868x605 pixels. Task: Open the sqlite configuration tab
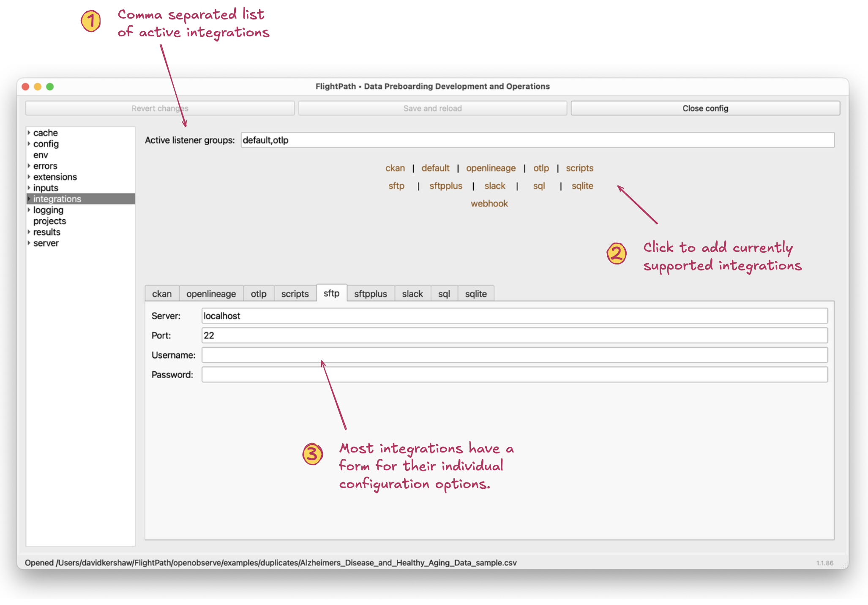tap(475, 294)
